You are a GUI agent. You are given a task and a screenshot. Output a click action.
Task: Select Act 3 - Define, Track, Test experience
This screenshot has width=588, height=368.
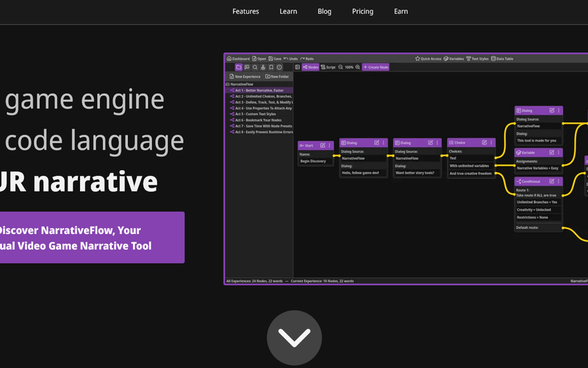pyautogui.click(x=259, y=102)
